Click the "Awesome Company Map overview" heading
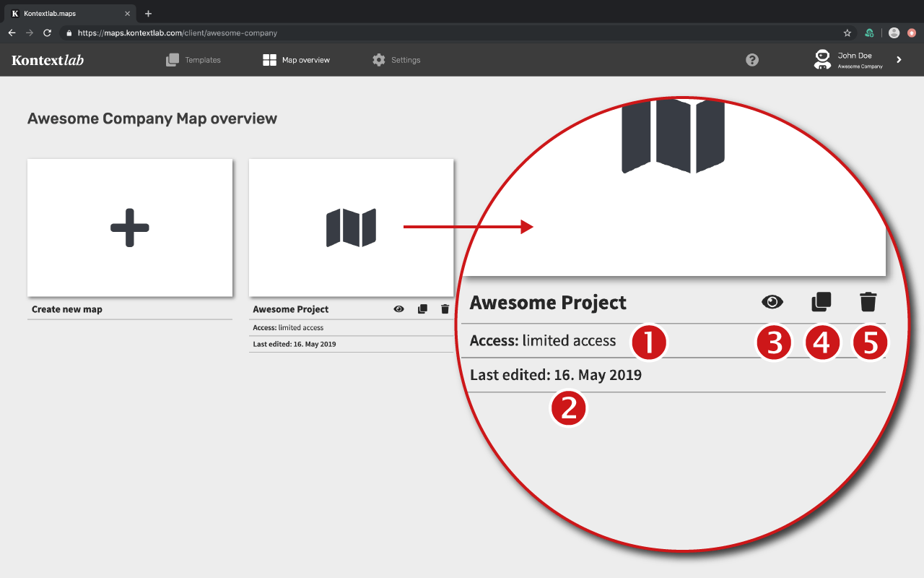Image resolution: width=924 pixels, height=578 pixels. click(x=152, y=118)
